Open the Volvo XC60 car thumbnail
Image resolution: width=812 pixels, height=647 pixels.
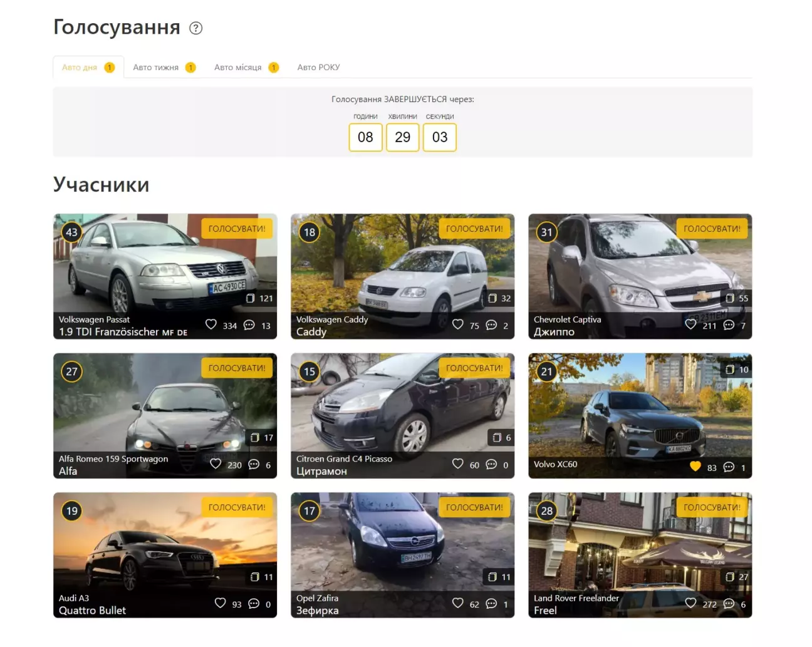point(640,415)
